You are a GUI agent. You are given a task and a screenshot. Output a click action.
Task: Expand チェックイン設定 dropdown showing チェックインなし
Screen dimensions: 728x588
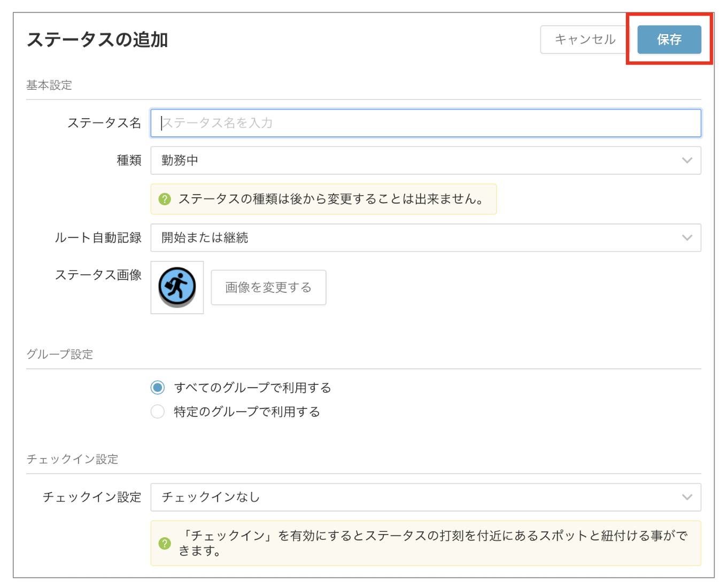click(425, 497)
